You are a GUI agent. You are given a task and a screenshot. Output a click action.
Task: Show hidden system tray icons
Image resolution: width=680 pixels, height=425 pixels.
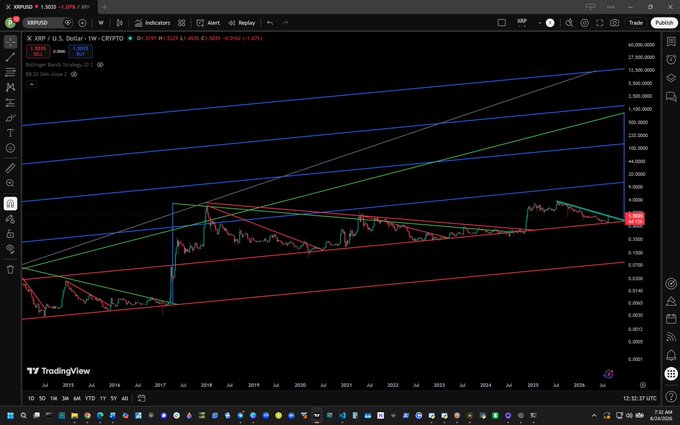point(594,415)
